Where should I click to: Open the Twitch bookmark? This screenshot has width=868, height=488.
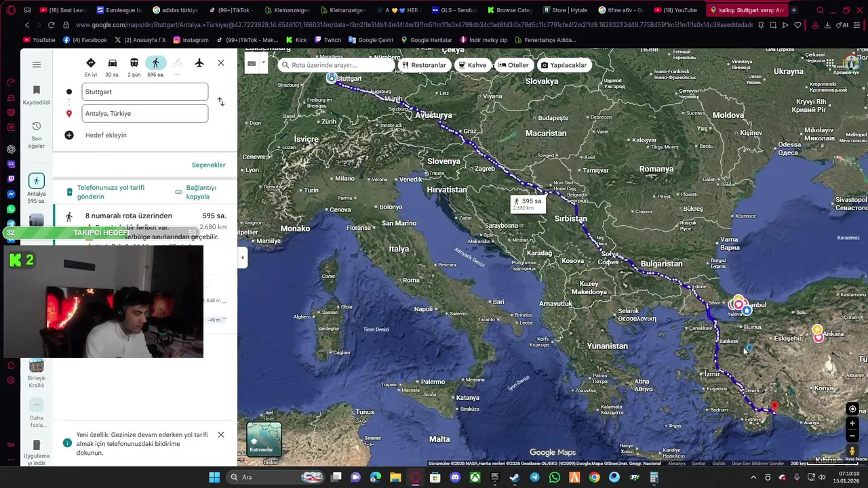(328, 40)
